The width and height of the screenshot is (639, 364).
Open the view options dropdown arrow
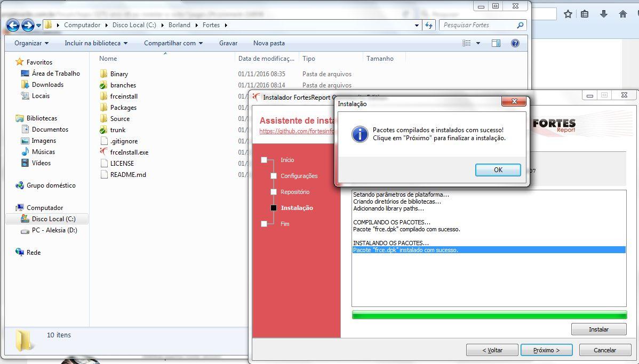(x=478, y=43)
